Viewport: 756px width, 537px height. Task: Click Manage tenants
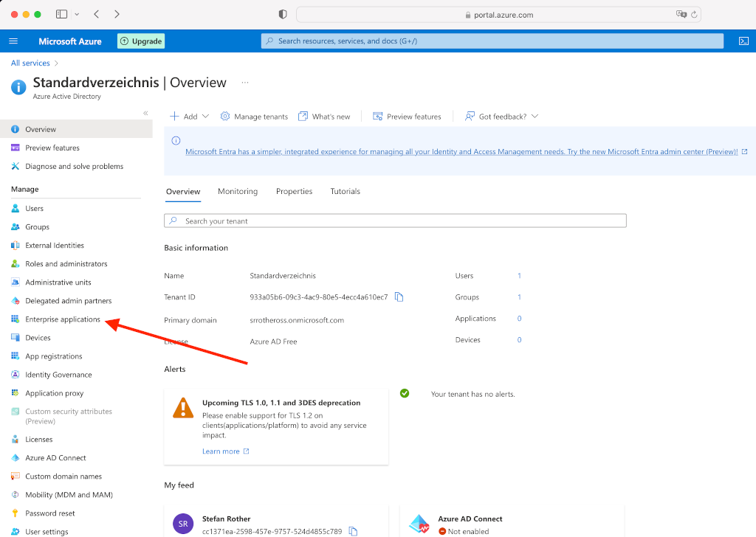coord(254,117)
